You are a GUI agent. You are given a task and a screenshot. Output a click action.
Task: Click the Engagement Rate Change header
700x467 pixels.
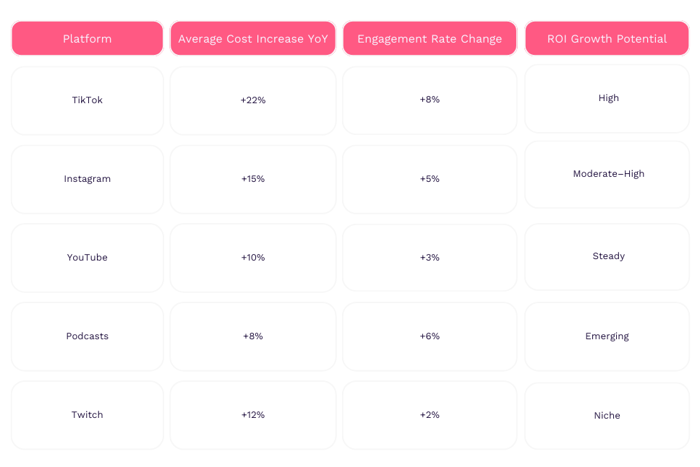(x=430, y=39)
